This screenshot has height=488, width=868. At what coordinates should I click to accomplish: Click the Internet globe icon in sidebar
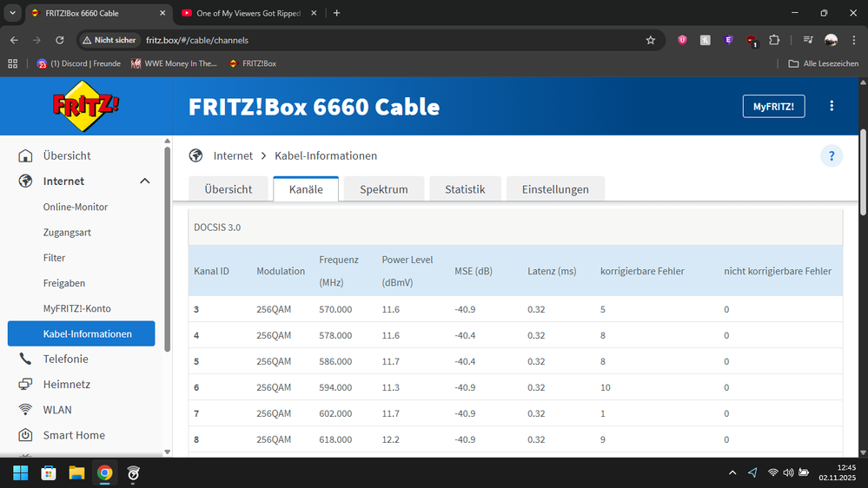pyautogui.click(x=25, y=181)
